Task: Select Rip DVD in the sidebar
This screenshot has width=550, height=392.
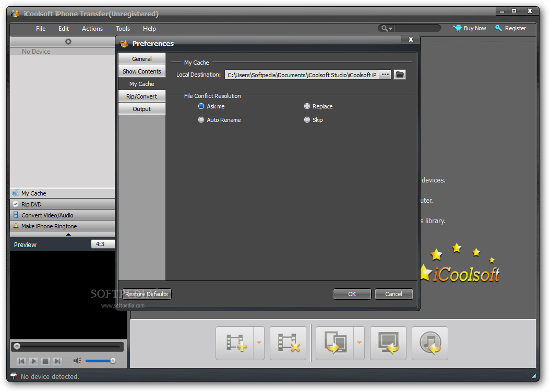Action: (x=63, y=204)
